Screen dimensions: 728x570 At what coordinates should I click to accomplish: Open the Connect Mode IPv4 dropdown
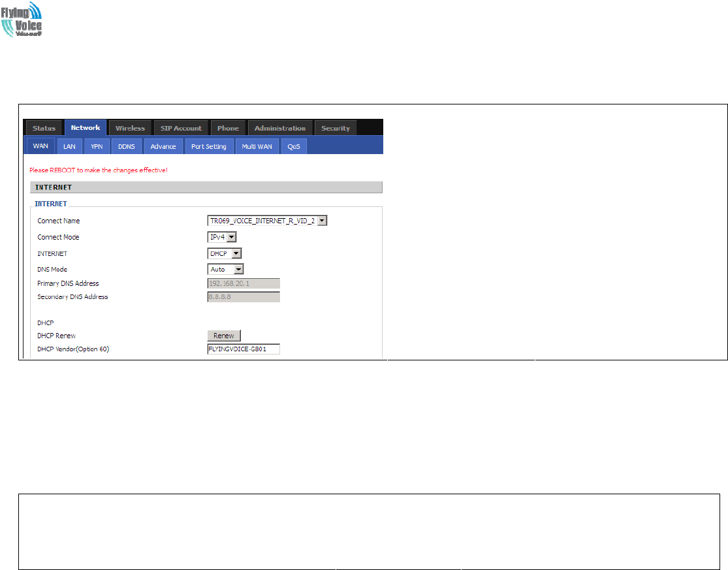click(221, 237)
